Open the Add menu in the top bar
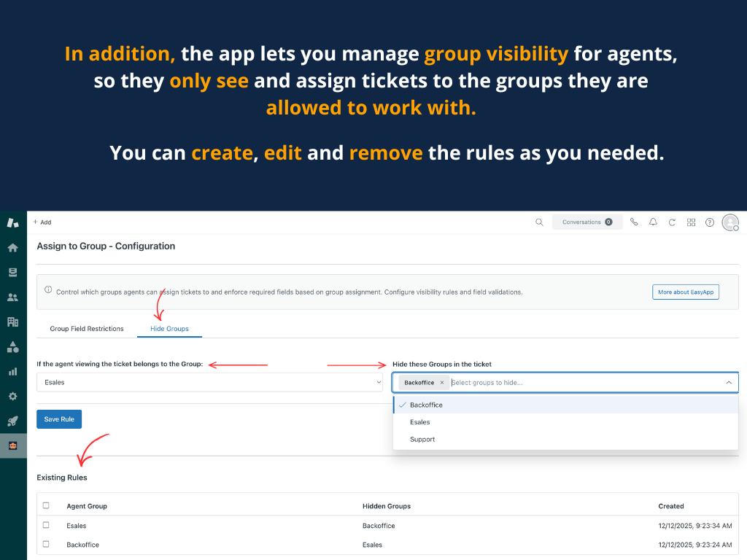 [x=42, y=222]
